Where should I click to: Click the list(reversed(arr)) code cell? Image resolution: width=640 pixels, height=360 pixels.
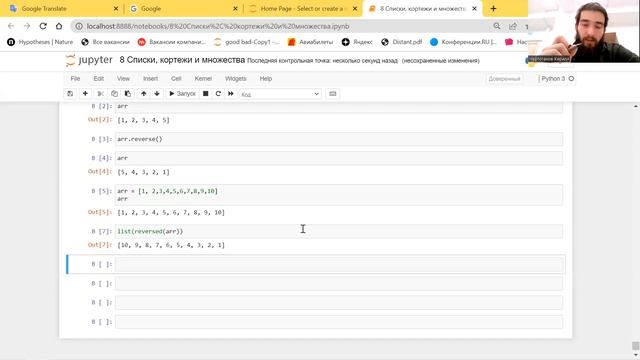click(339, 231)
